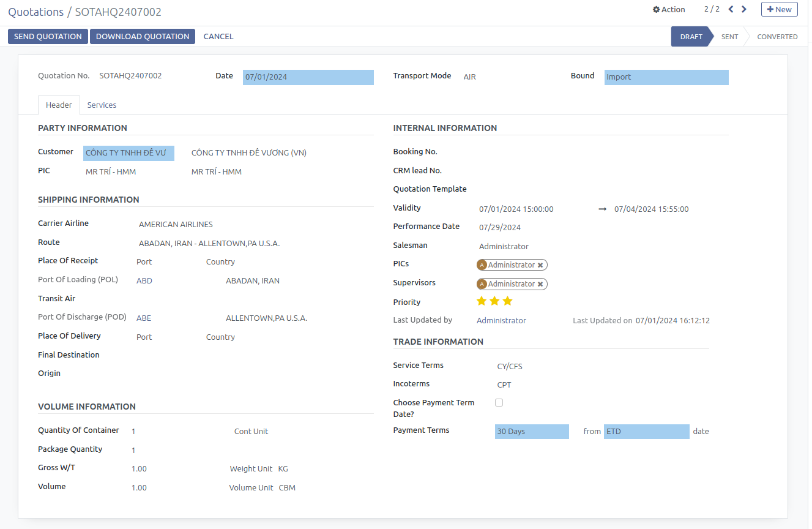Open the ETD date basis dropdown
Screen dimensions: 812x529
646,432
